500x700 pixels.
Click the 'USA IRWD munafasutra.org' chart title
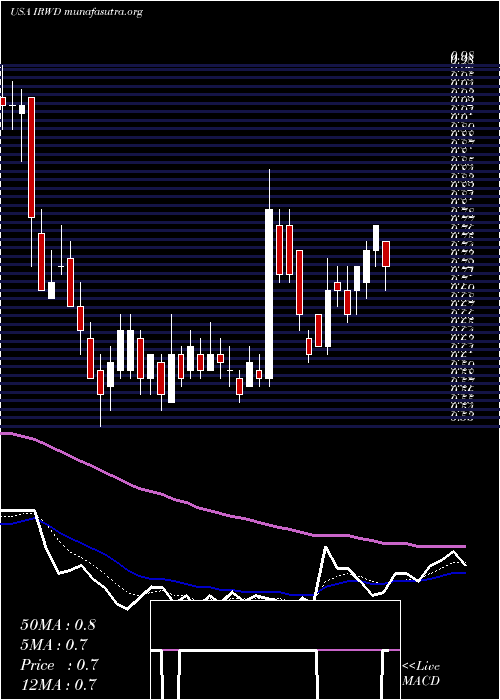[x=76, y=12]
